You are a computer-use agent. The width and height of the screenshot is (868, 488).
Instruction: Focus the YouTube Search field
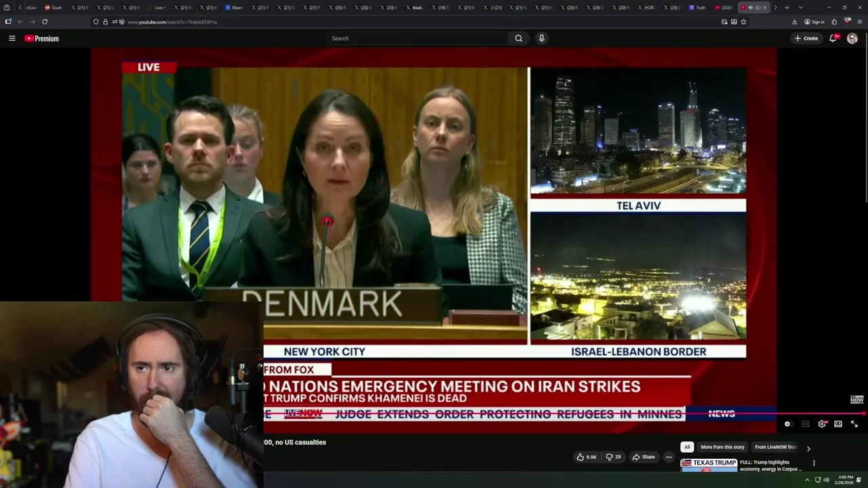coord(417,39)
